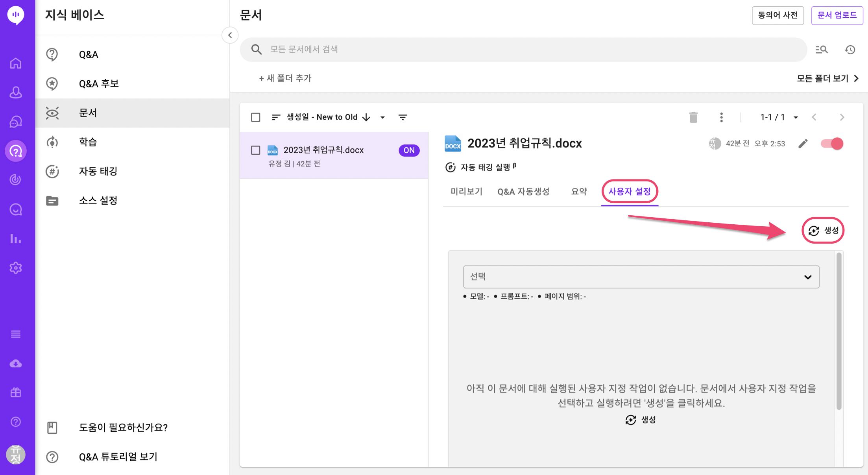The width and height of the screenshot is (868, 475).
Task: Collapse the 지식 베이스 side panel
Action: tap(230, 35)
